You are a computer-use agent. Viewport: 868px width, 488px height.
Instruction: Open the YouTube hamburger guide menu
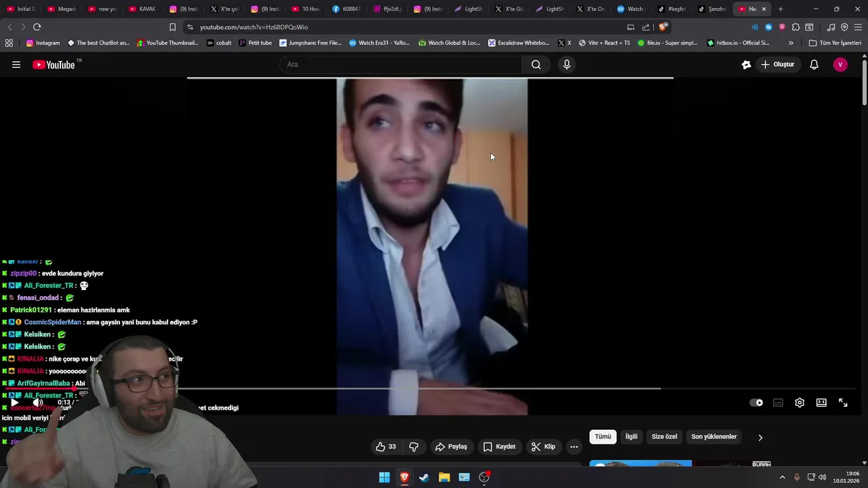[x=16, y=64]
